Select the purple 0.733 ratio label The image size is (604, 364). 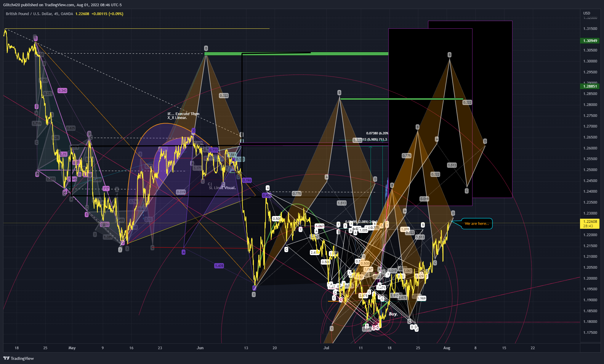213,150
